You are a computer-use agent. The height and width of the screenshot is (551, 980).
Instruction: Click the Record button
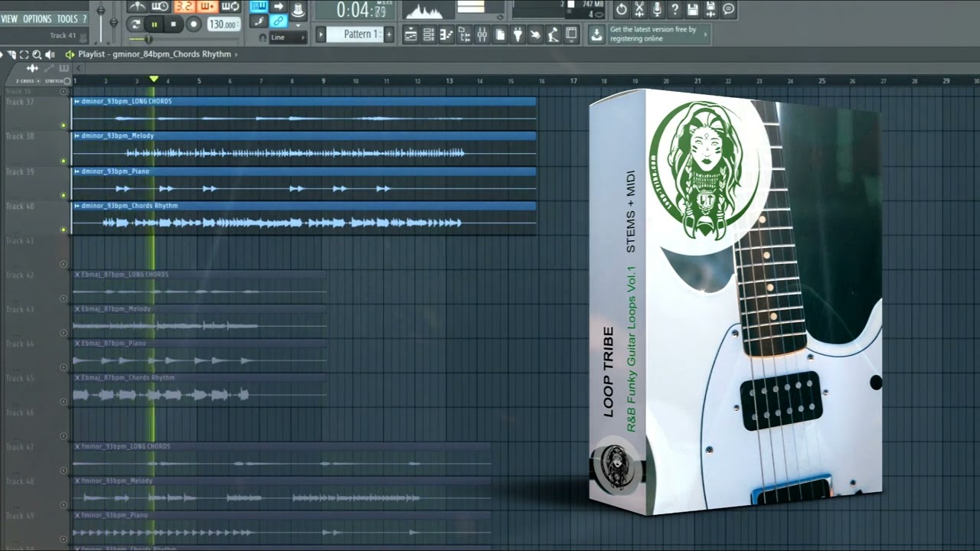point(194,25)
